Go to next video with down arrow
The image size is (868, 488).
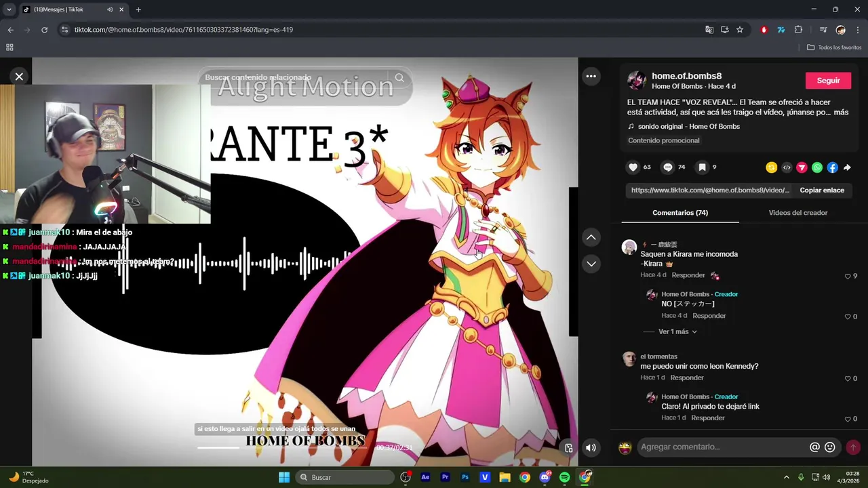pos(591,264)
